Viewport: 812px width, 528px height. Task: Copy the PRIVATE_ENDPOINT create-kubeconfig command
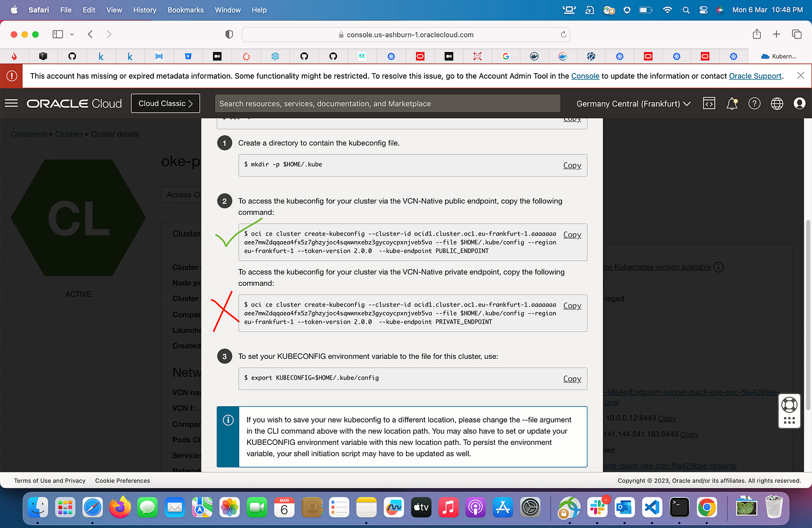pyautogui.click(x=572, y=306)
